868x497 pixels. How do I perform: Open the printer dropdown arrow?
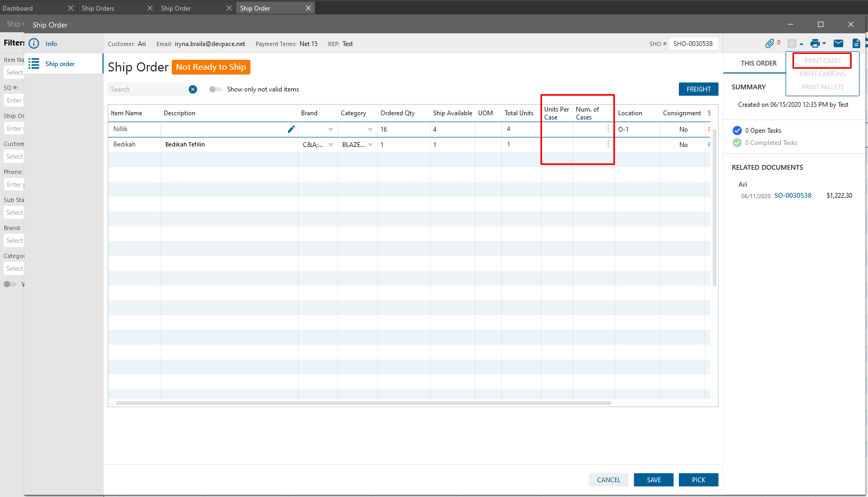pos(824,44)
